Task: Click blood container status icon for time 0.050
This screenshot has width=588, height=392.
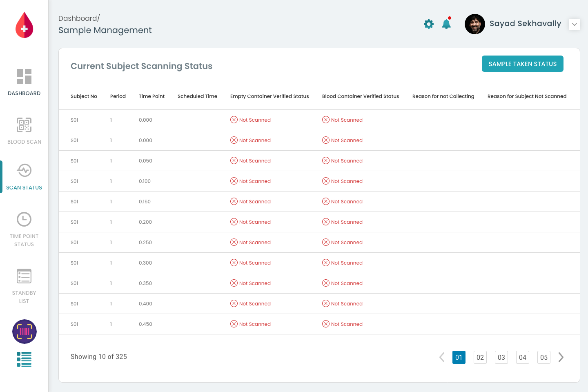Action: [326, 160]
